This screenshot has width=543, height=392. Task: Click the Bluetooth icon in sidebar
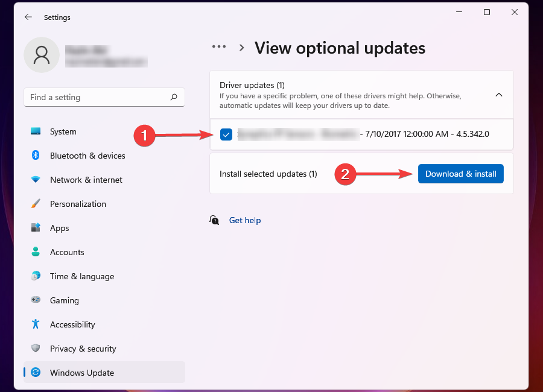(x=36, y=155)
